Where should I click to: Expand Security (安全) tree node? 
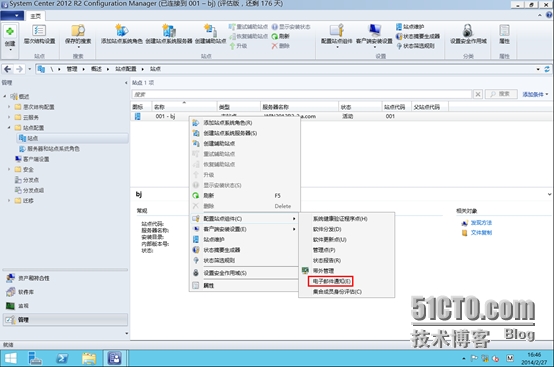[x=9, y=169]
